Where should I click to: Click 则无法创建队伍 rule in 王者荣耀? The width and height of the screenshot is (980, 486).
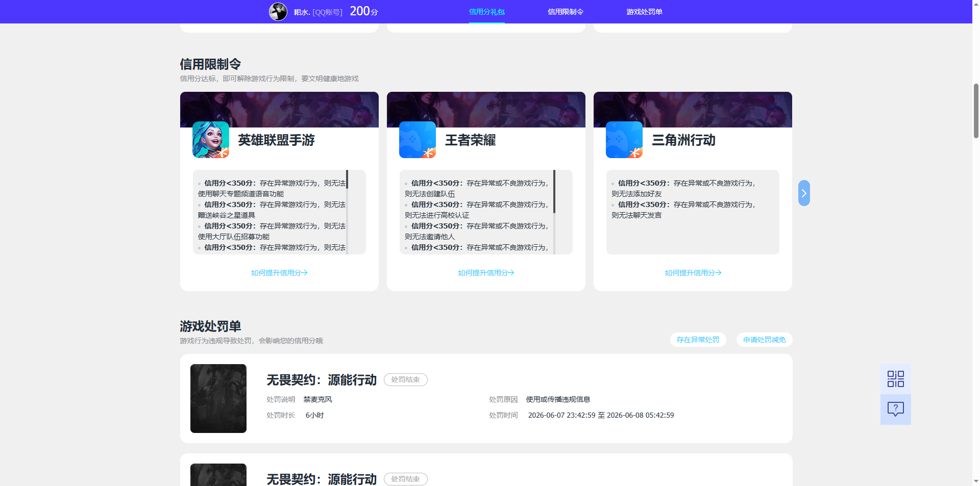[x=430, y=194]
